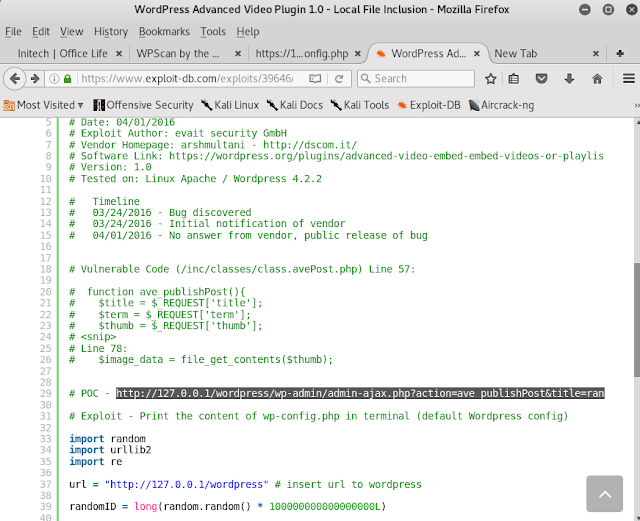Close the WordPress Ad... tab
This screenshot has width=640, height=521.
(x=476, y=53)
